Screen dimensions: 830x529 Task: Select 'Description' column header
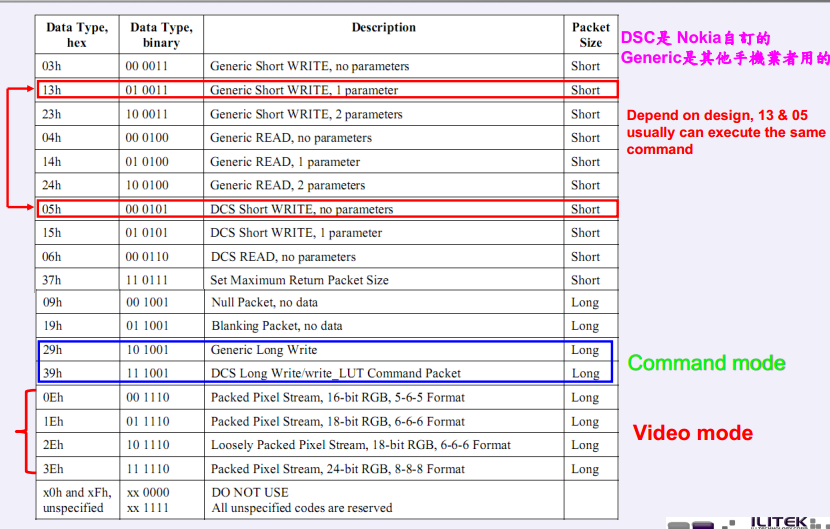tap(384, 28)
